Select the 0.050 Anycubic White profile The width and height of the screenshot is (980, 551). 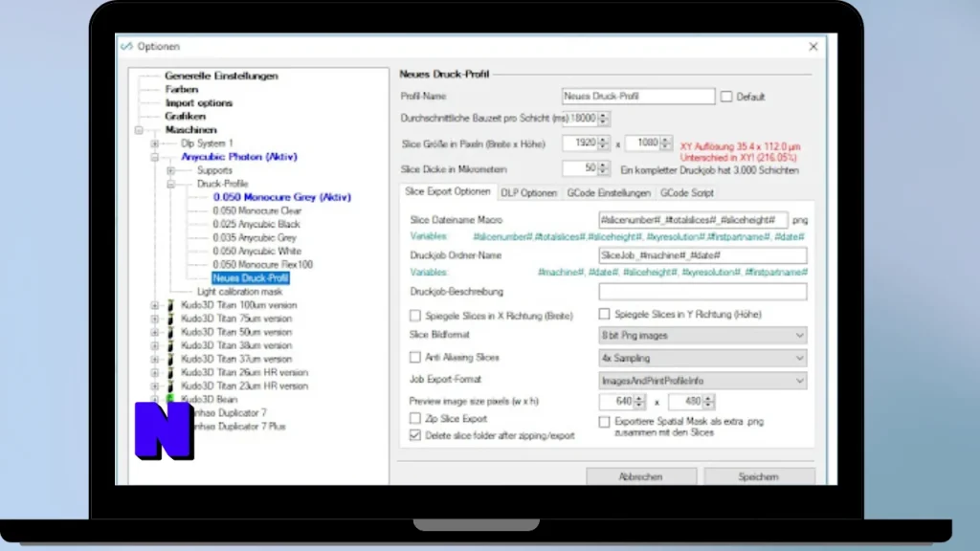(256, 252)
